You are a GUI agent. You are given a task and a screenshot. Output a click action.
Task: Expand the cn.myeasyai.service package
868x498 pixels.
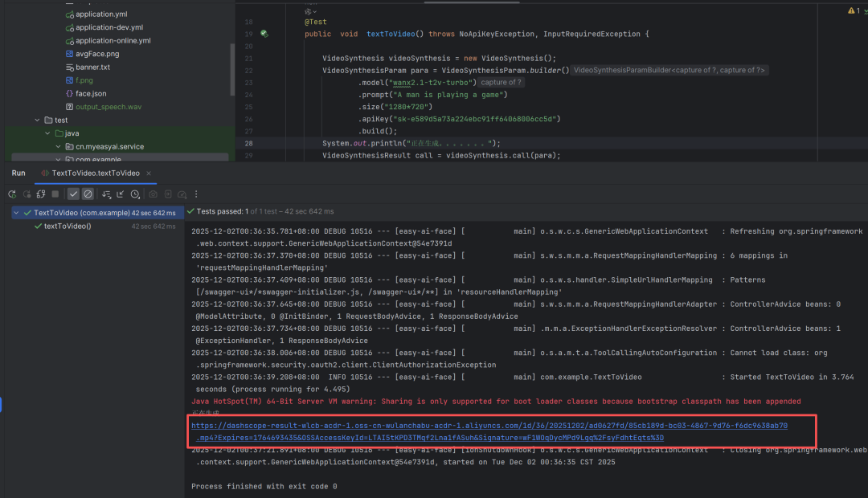click(x=58, y=147)
